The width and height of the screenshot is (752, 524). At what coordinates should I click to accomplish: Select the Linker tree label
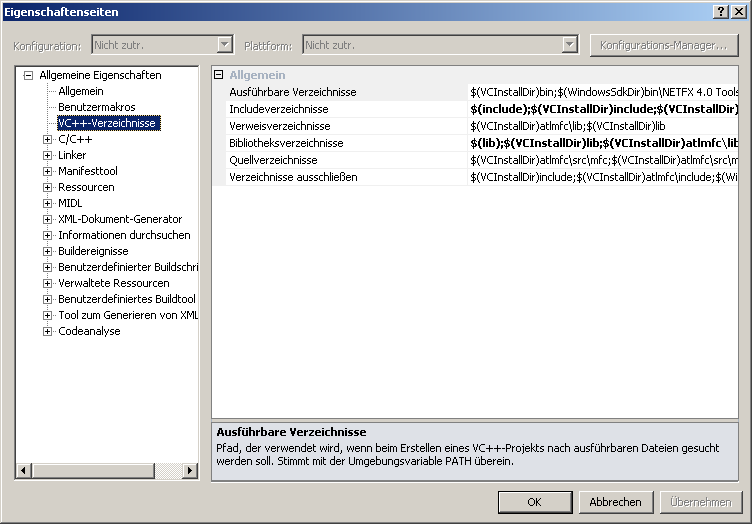click(72, 155)
